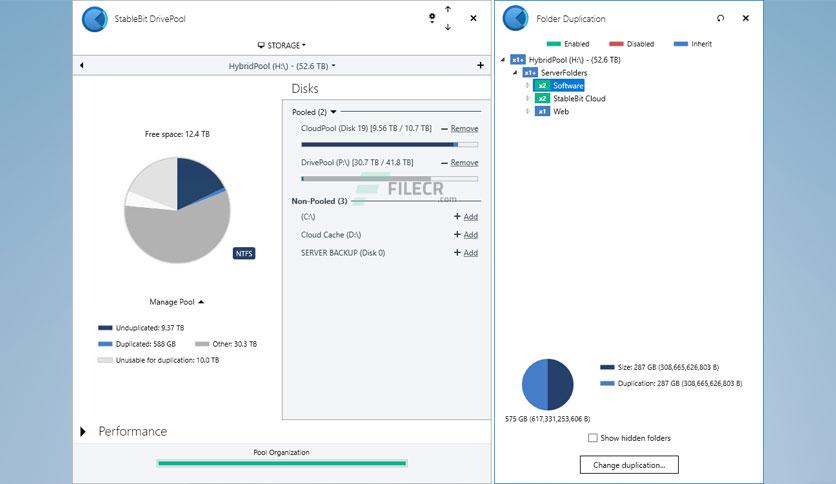Click x2 badge next to Software folder
The image size is (836, 484).
(x=542, y=85)
